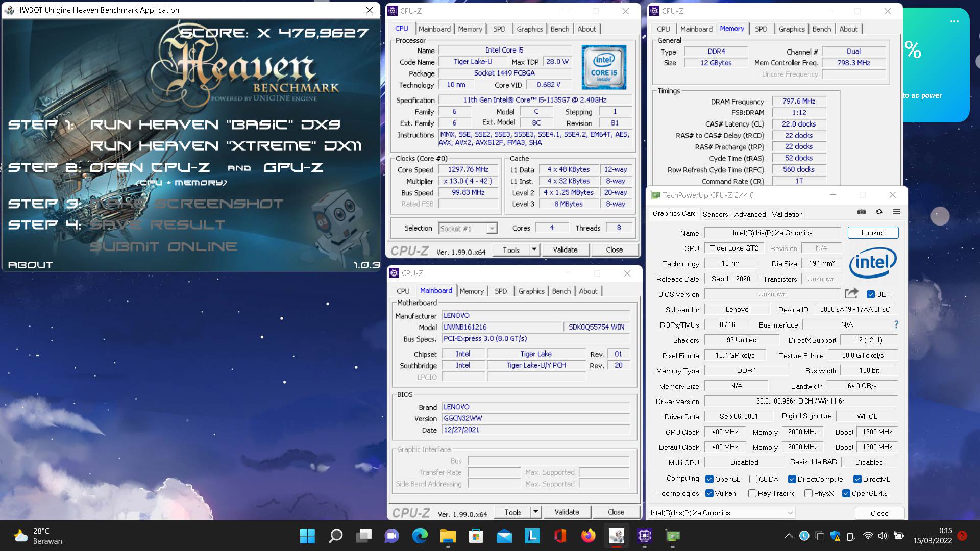
Task: Toggle the Vulkan checkbox
Action: [x=709, y=493]
